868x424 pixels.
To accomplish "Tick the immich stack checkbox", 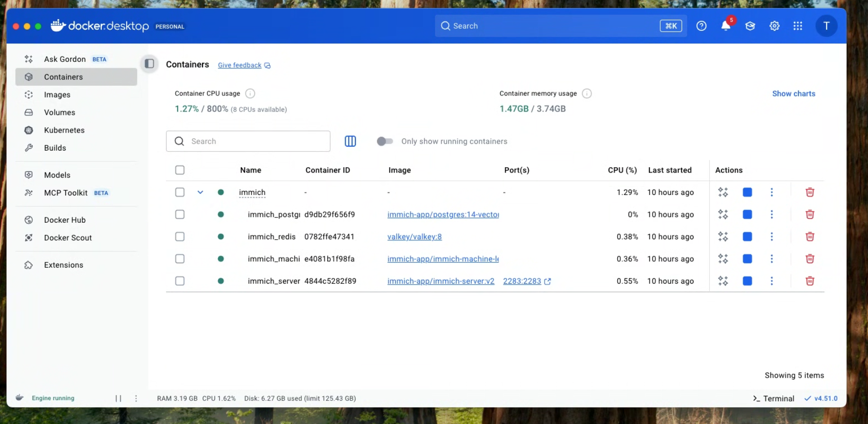I will coord(180,192).
